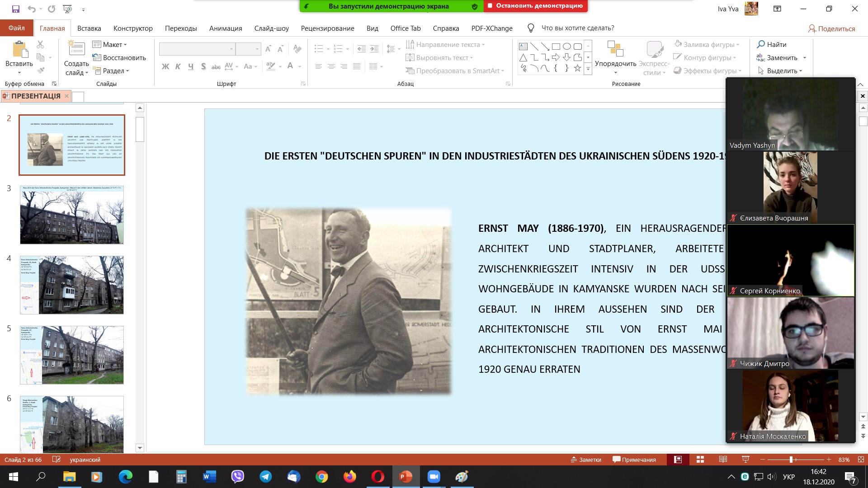Open the Файл menu
Viewport: 868px width, 488px height.
pos(17,28)
